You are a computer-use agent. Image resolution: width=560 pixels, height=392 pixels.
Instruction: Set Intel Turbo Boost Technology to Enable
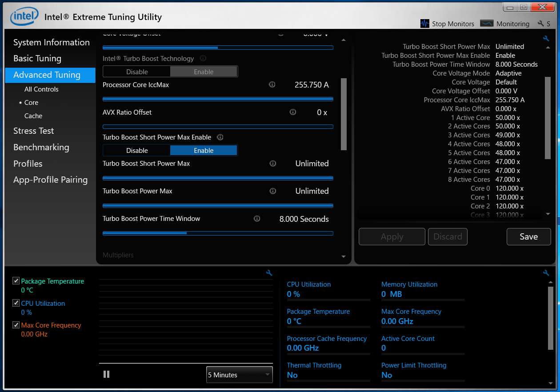pyautogui.click(x=204, y=72)
